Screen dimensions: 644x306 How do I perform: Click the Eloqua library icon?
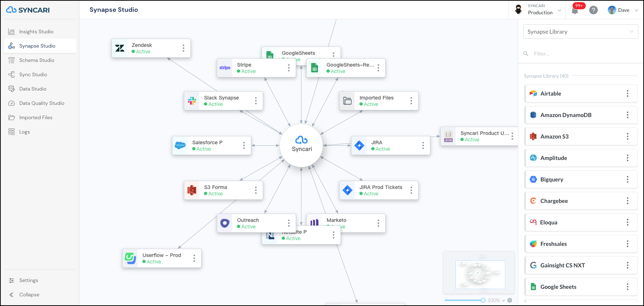pyautogui.click(x=533, y=222)
